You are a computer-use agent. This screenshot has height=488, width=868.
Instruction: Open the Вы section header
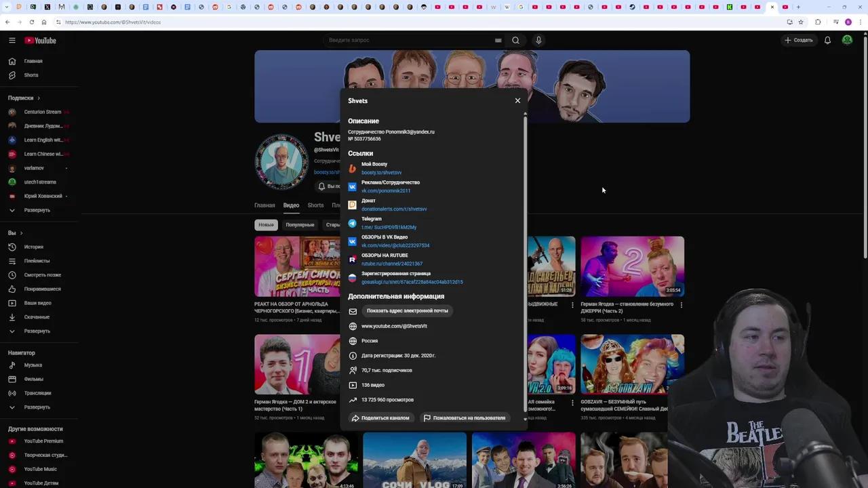tap(15, 232)
